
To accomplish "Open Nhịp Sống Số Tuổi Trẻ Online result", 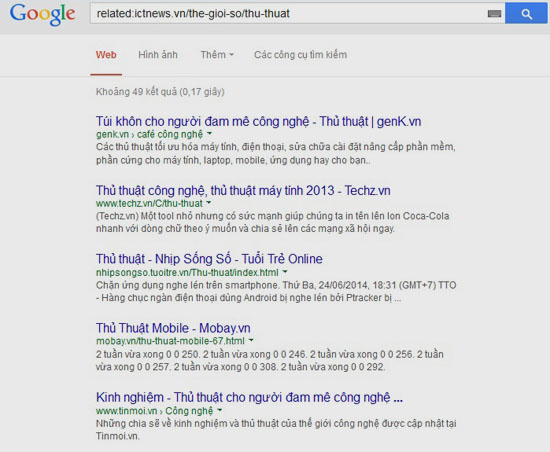I will tap(209, 259).
